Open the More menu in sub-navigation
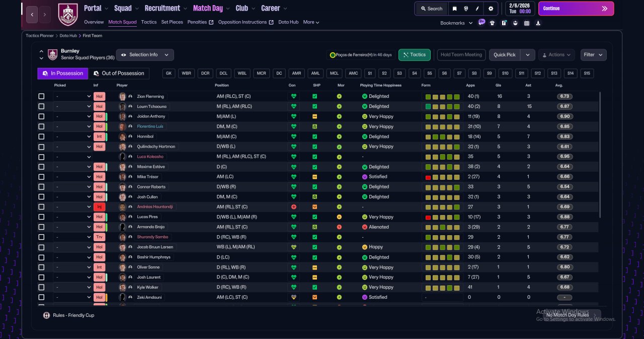Viewport: 644px width, 339px height. pyautogui.click(x=311, y=22)
